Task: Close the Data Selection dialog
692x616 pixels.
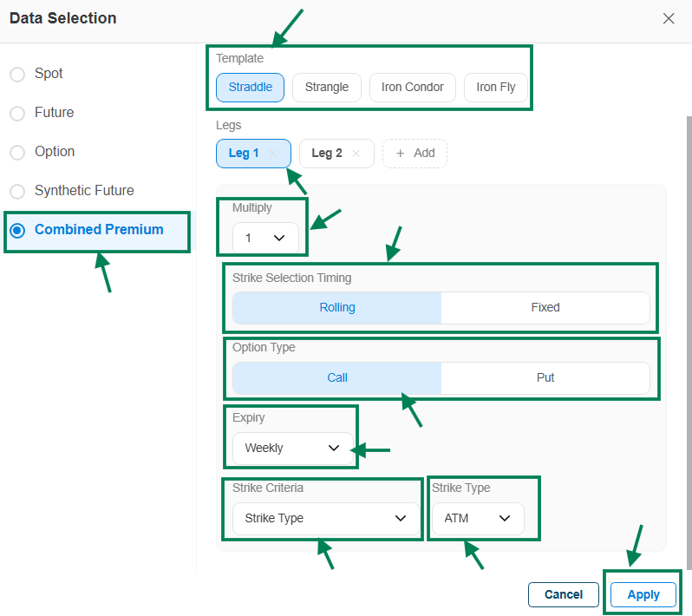Action: [668, 18]
